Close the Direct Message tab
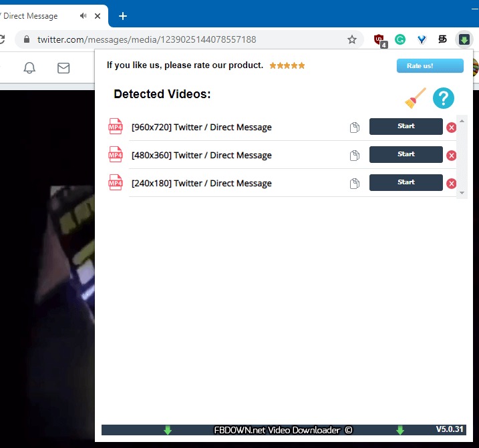This screenshot has height=448, width=479. 98,16
